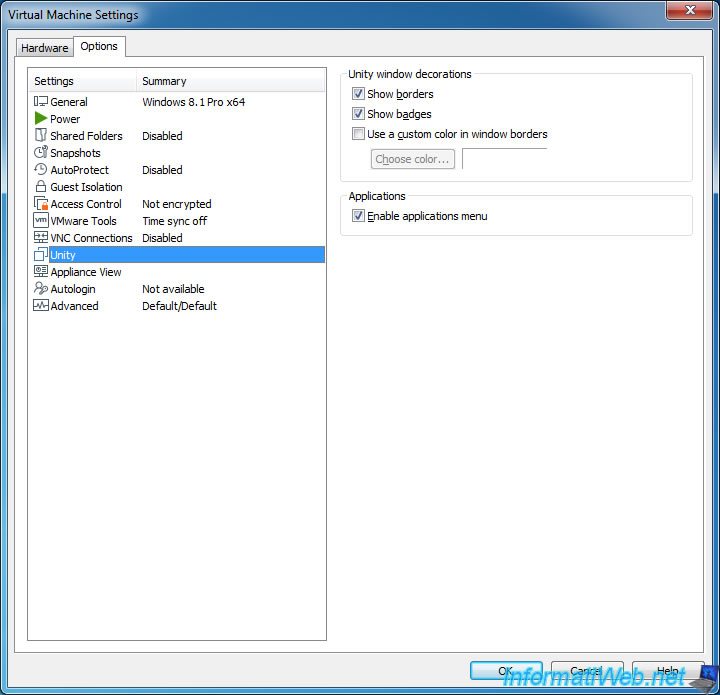Select the Options tab

pos(99,46)
